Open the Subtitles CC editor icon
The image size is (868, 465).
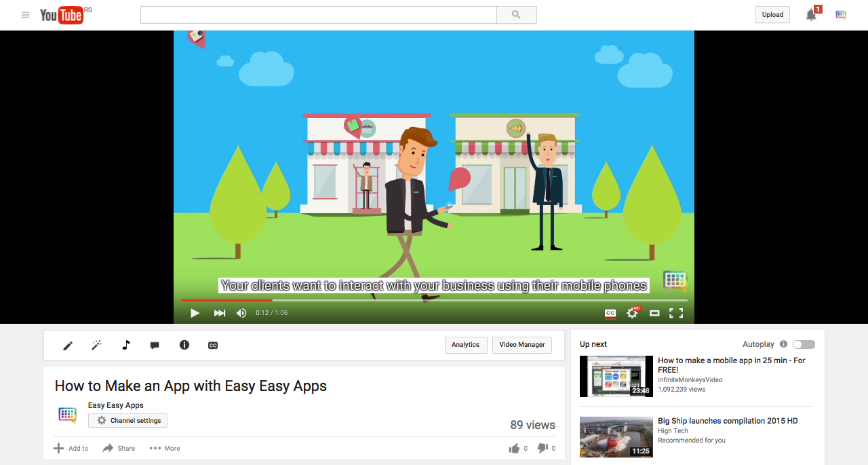212,345
